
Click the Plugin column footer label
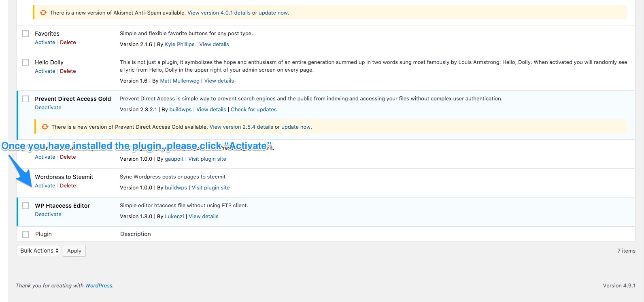pos(43,234)
